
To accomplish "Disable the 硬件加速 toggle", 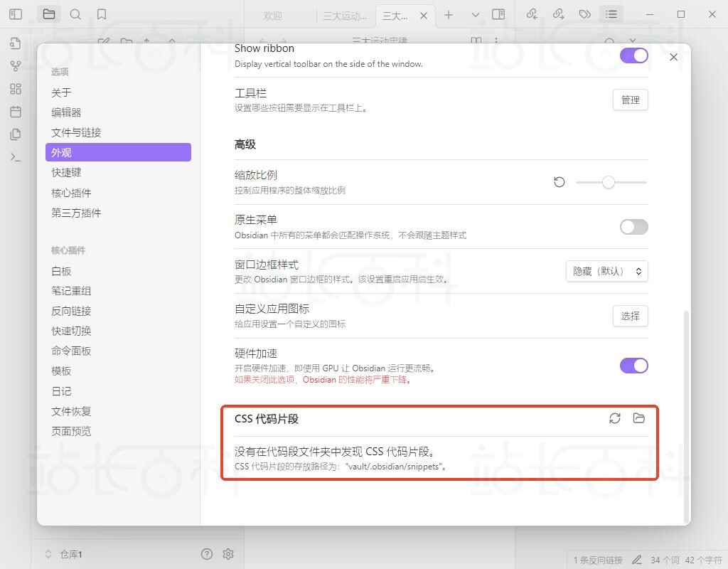I will [633, 365].
